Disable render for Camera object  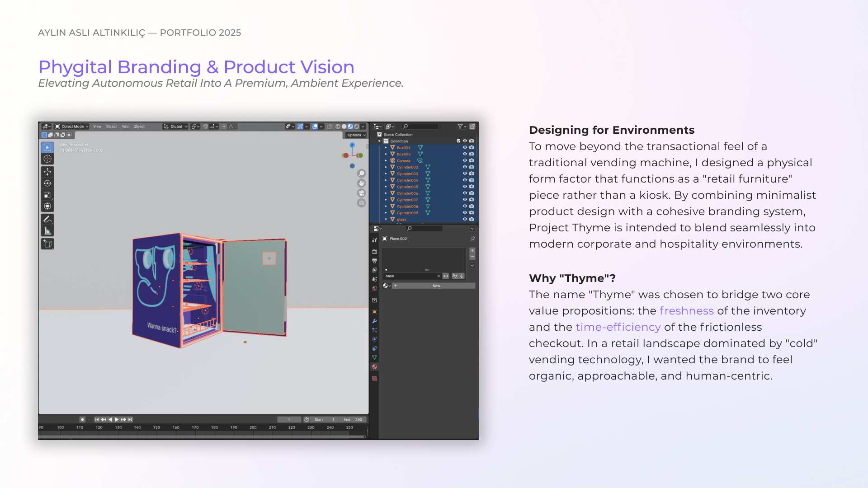pos(472,160)
